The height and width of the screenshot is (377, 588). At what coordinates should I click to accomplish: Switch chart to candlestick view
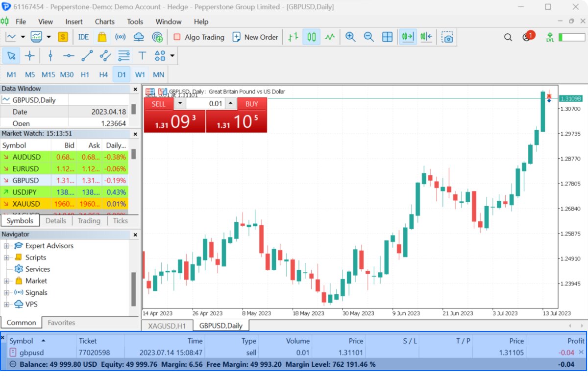[311, 37]
